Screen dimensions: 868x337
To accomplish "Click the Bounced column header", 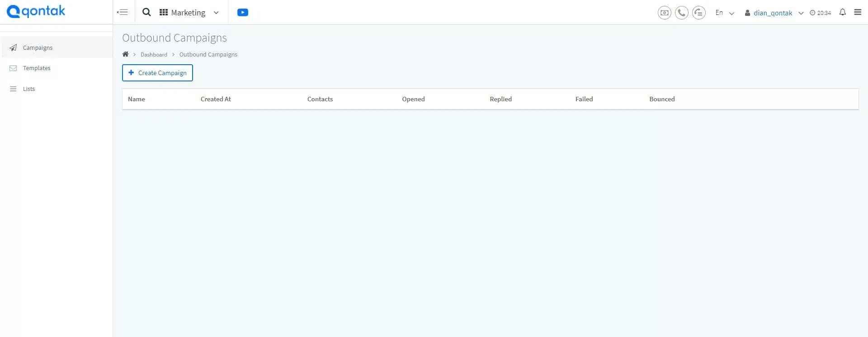I will (x=662, y=99).
